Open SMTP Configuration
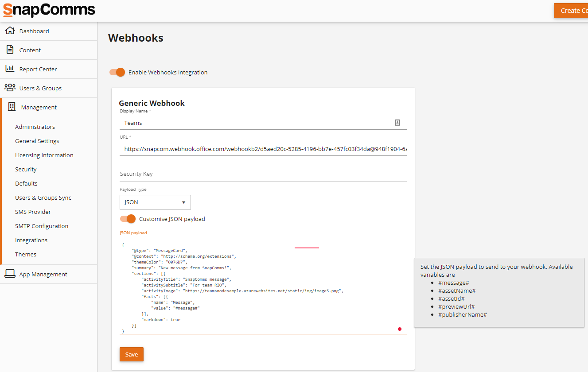Viewport: 588px width, 372px height. tap(42, 226)
